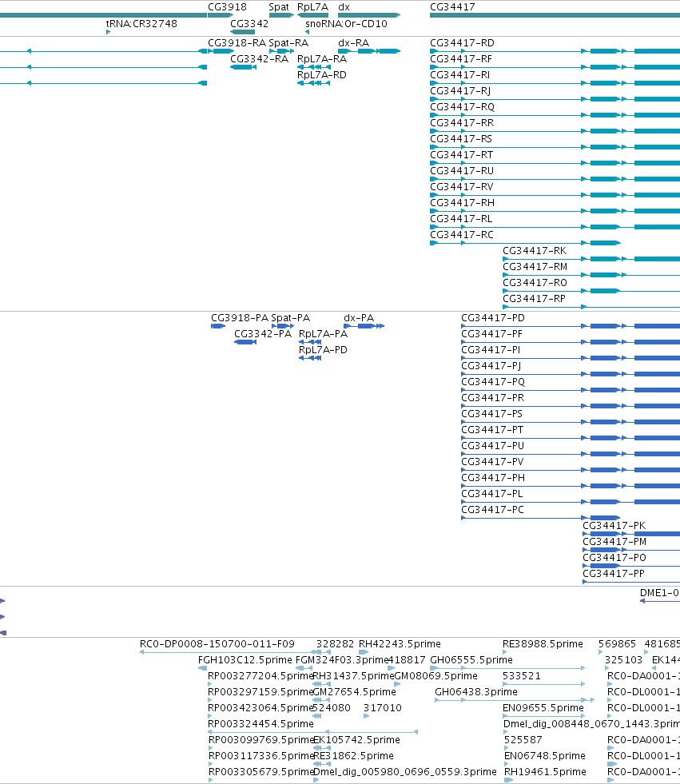680x784 pixels.
Task: Click protein RpL7A-PD
Action: point(323,350)
